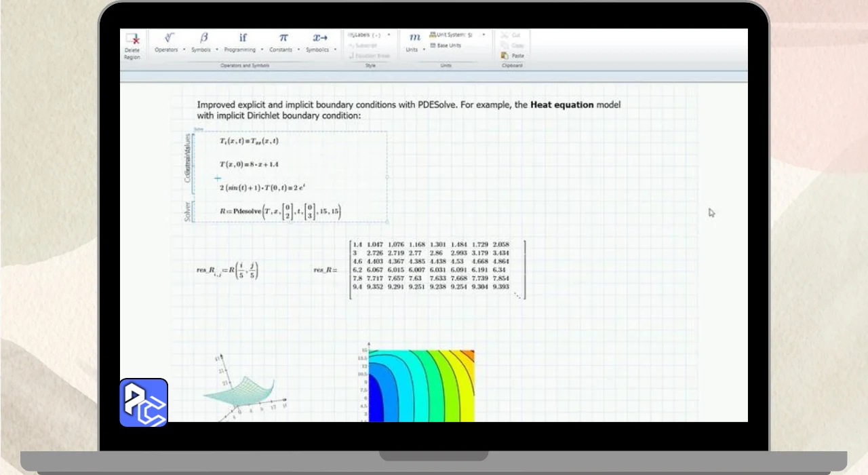The width and height of the screenshot is (868, 475).
Task: Expand the Operators dropdown arrow
Action: [x=184, y=50]
